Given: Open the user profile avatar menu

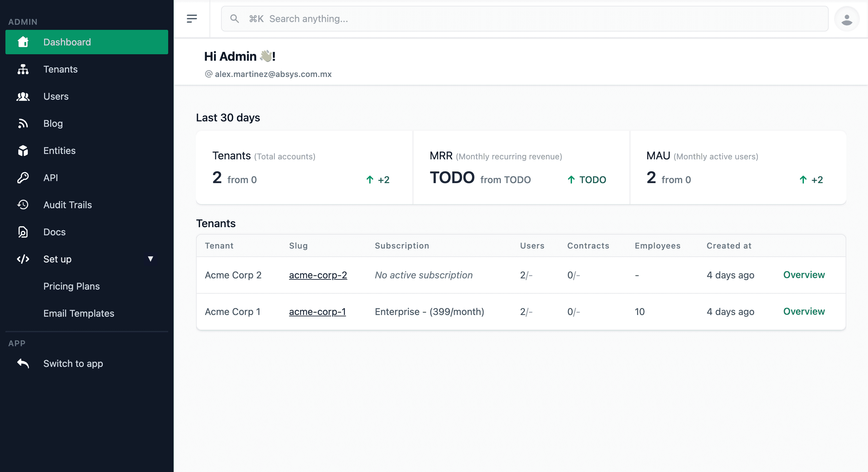Looking at the screenshot, I should point(847,19).
